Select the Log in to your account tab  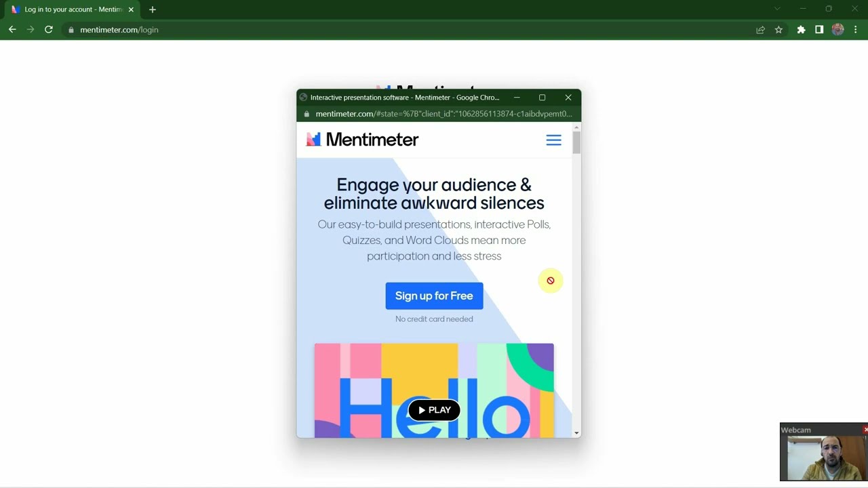[73, 9]
